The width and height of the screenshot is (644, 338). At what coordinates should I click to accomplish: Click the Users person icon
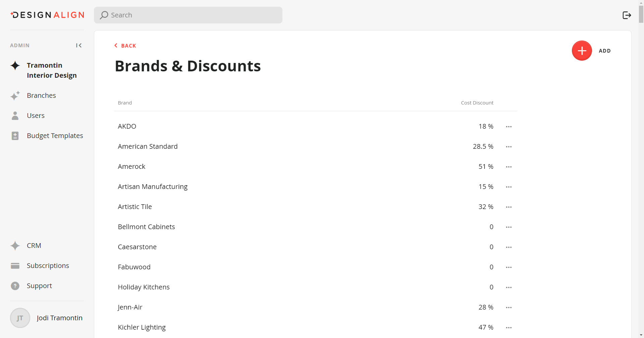(x=15, y=116)
